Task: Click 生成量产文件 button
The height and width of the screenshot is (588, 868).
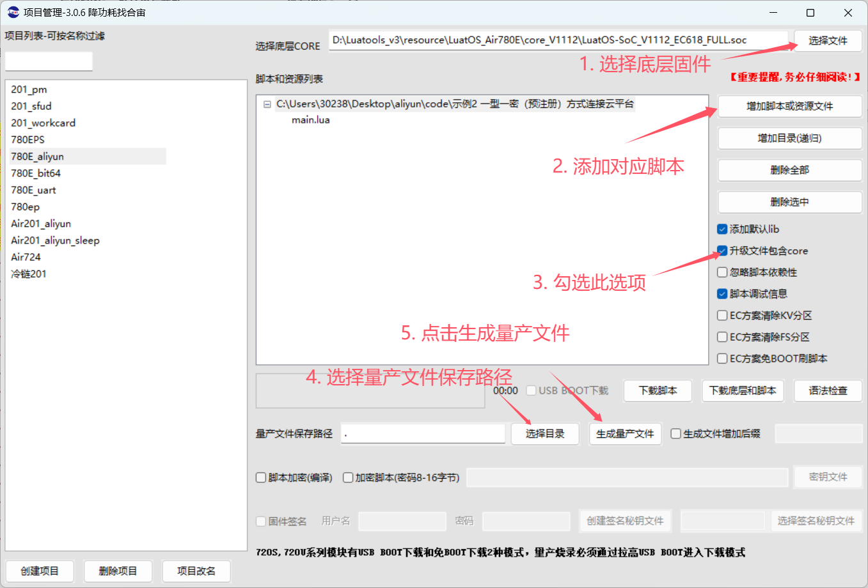Action: click(x=625, y=434)
